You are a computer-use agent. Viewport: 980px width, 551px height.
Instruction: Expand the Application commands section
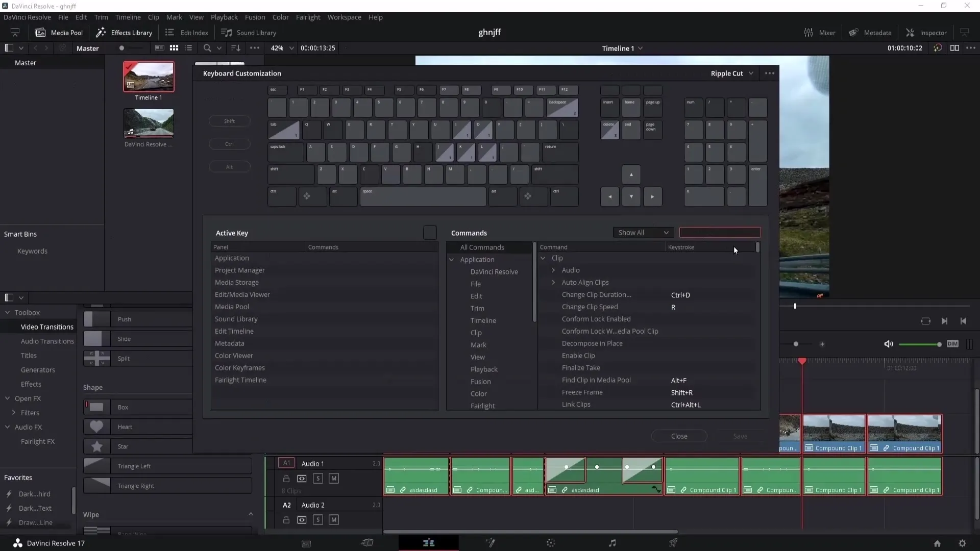coord(452,259)
